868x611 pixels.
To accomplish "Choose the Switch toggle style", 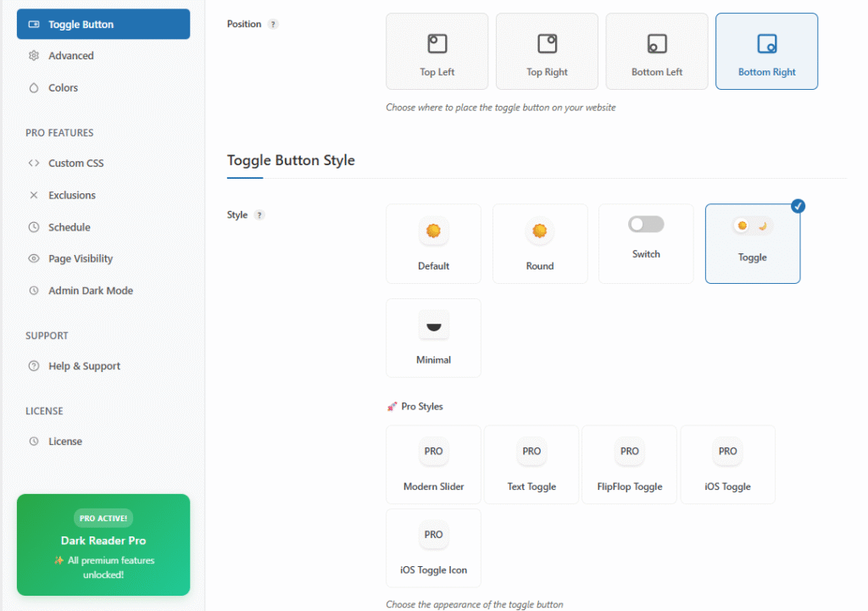I will 646,244.
